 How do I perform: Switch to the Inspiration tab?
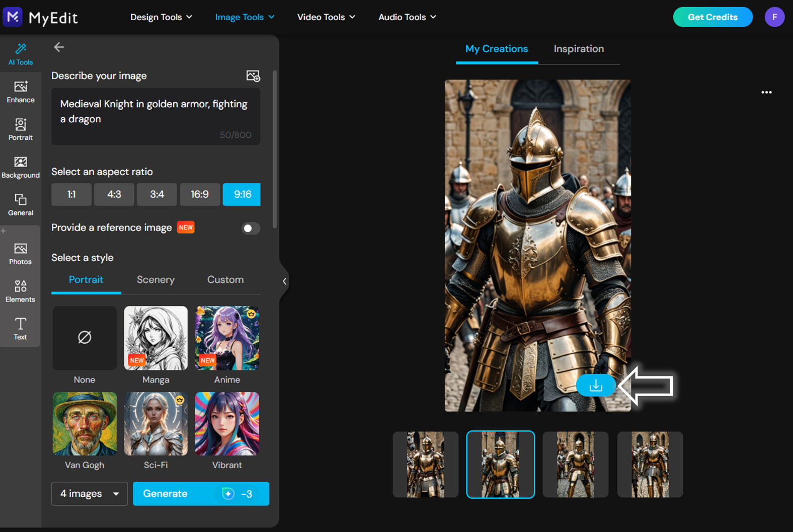click(x=579, y=49)
